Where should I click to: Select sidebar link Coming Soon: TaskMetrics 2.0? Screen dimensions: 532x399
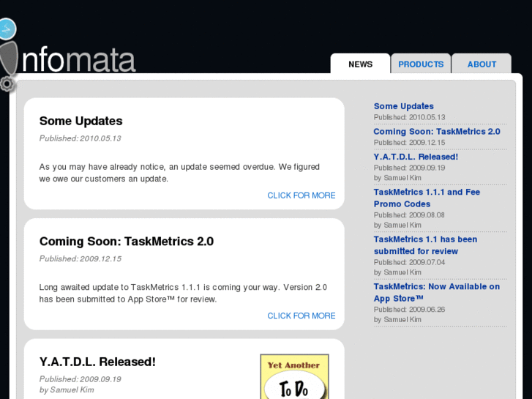[x=437, y=132]
